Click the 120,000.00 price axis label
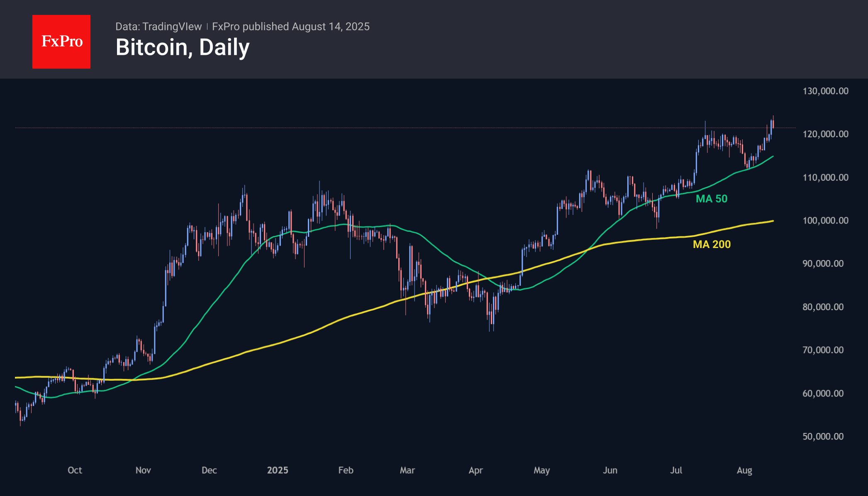 pos(825,134)
